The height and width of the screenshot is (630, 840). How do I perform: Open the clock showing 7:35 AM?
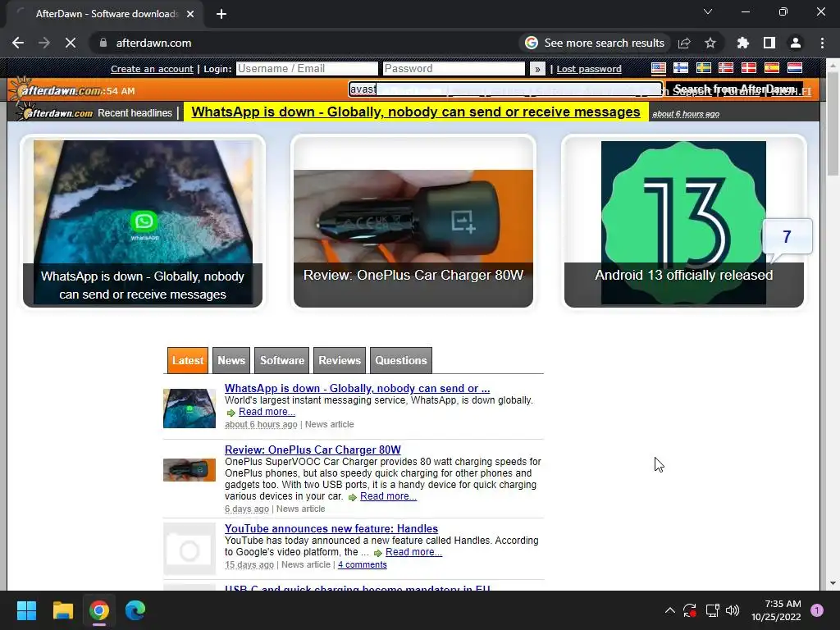776,610
